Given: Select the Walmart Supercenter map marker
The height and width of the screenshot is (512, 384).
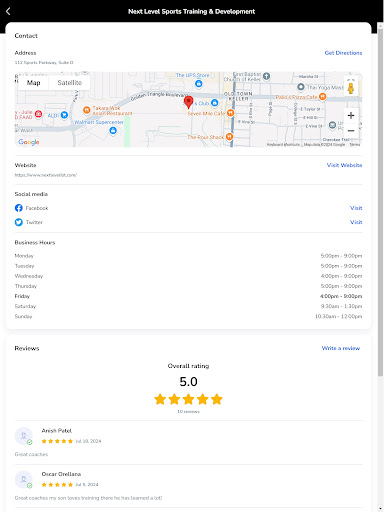Looking at the screenshot, I should 113,131.
